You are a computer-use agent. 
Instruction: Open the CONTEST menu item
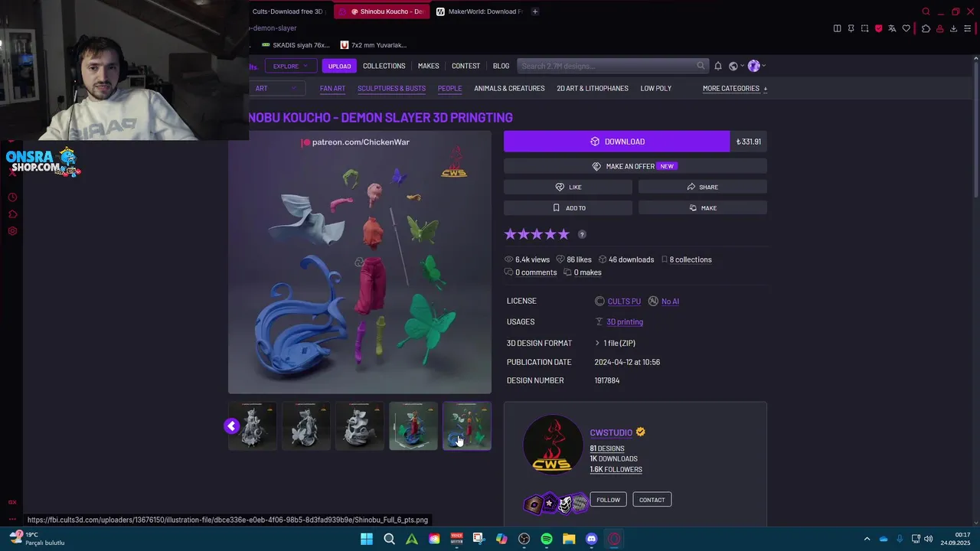(465, 66)
